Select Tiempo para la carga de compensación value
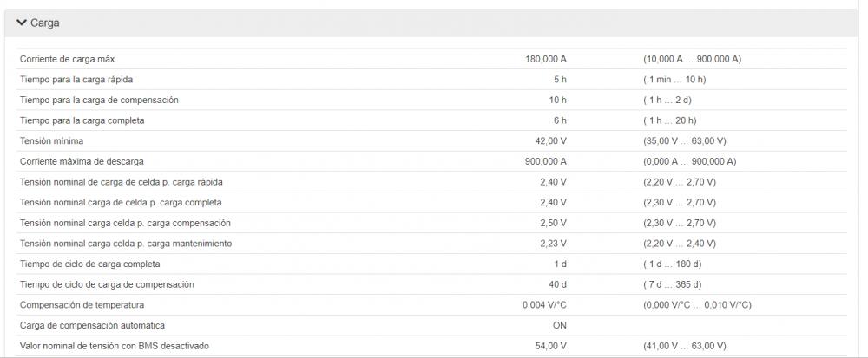This screenshot has height=358, width=868. point(557,100)
